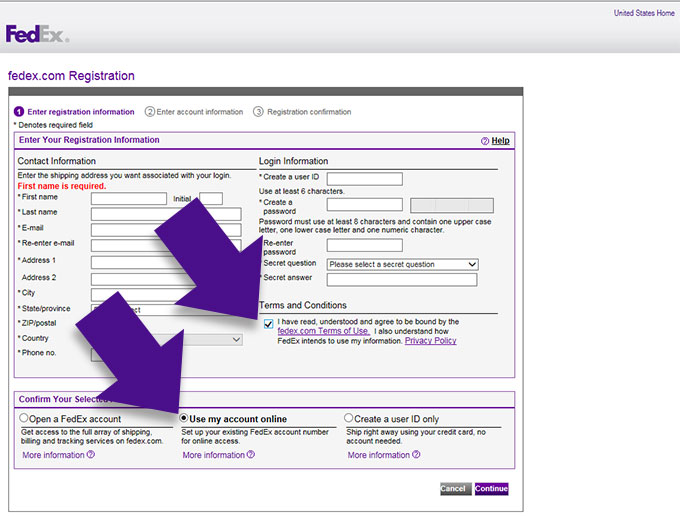Click info icon under Use my account online
The image size is (680, 516).
click(x=251, y=455)
